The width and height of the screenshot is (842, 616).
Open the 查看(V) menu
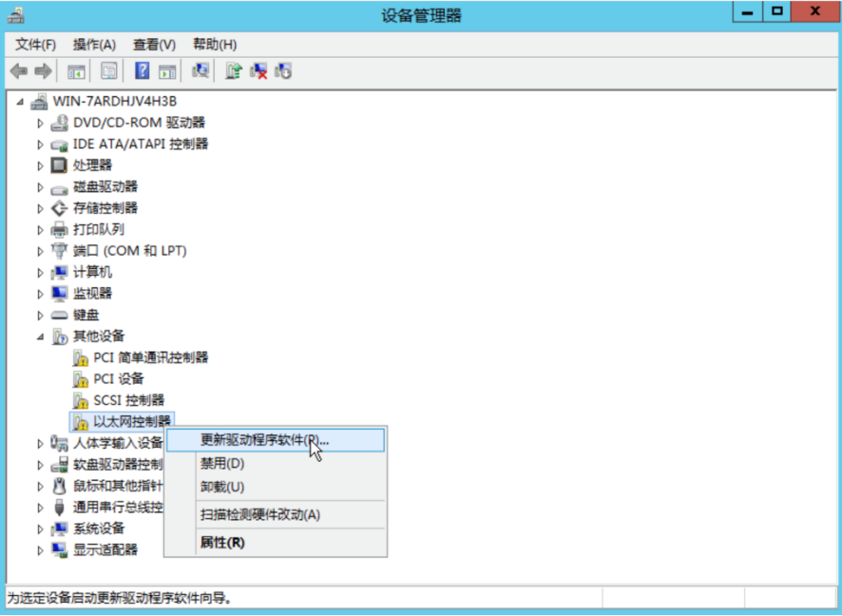click(x=154, y=45)
